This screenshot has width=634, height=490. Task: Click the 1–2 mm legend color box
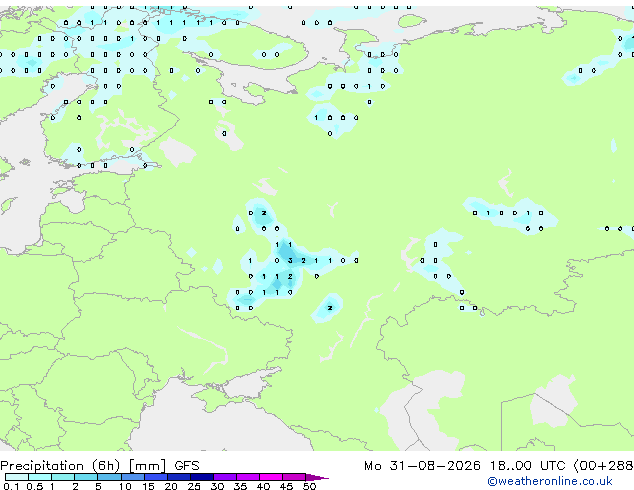coord(63,477)
